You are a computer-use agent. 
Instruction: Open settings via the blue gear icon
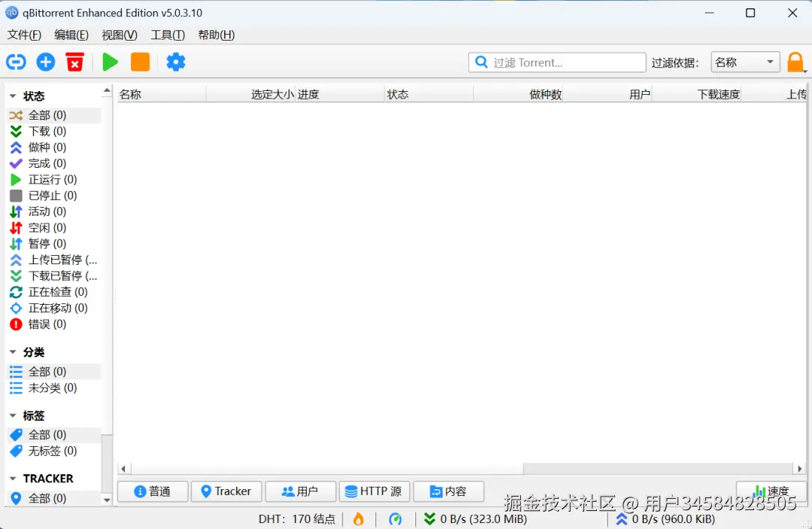coord(175,62)
